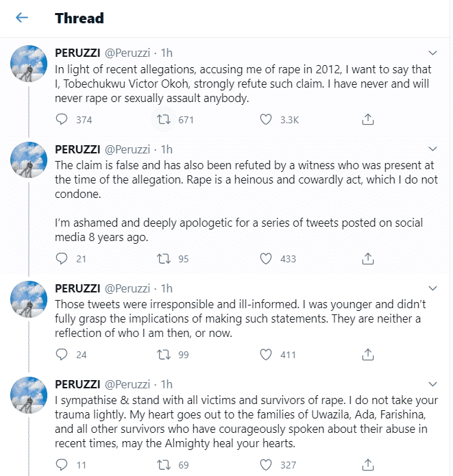Click @Peruzzi handle on the last tweet
This screenshot has width=453, height=476.
tap(126, 384)
